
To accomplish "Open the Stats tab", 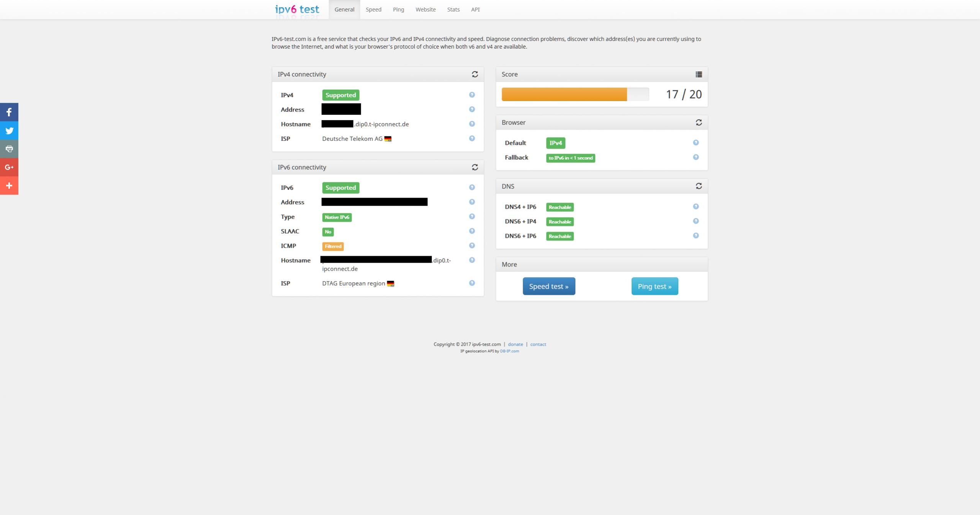I will tap(453, 10).
